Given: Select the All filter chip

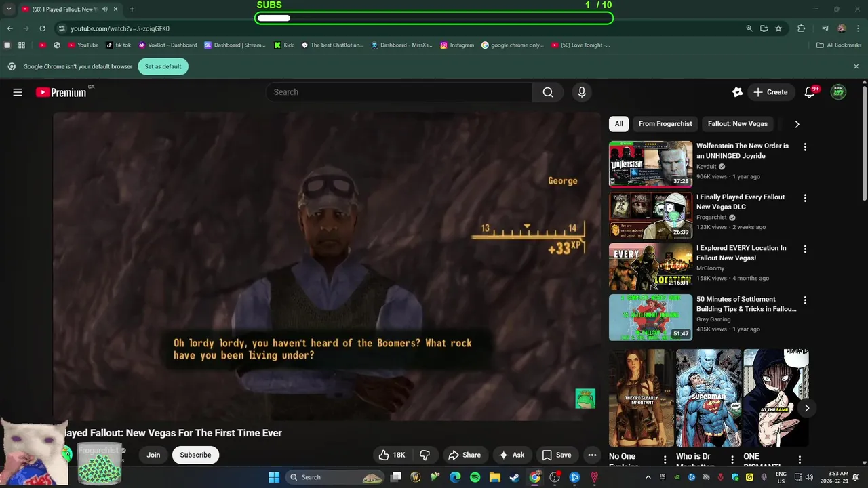Looking at the screenshot, I should tap(618, 124).
